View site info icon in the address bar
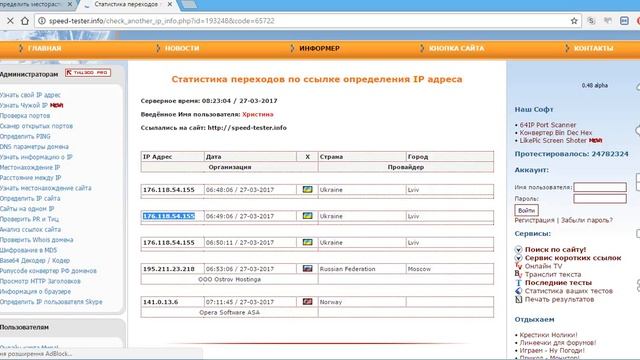 42,21
